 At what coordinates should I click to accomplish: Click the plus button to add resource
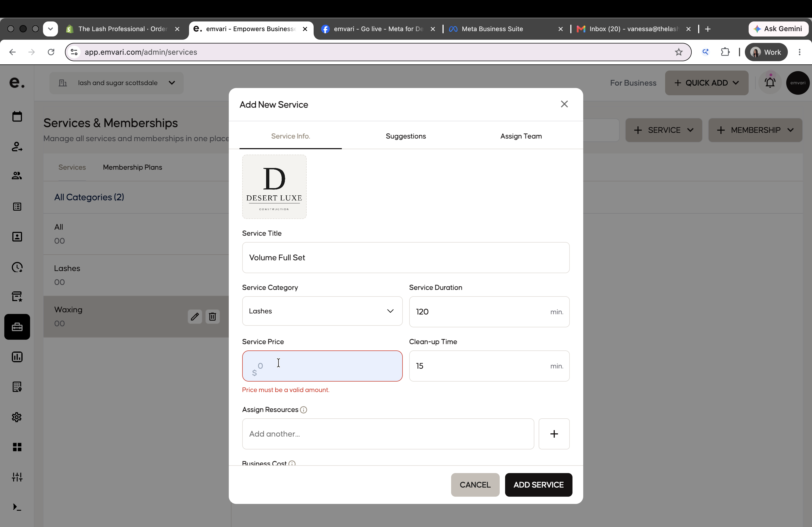pos(554,434)
